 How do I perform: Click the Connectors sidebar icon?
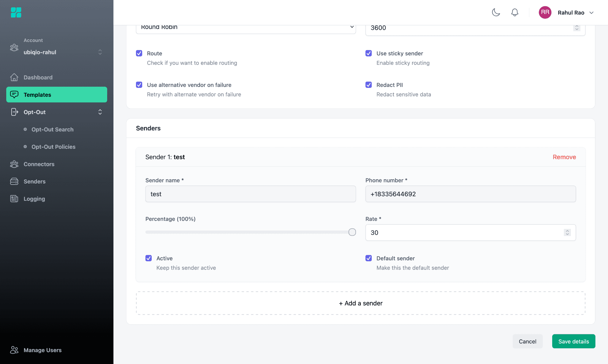pos(14,164)
